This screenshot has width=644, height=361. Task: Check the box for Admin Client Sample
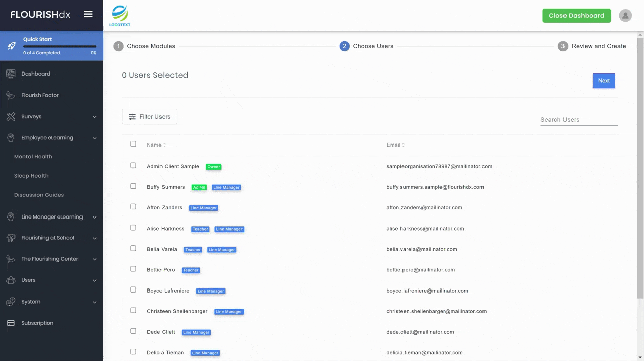[133, 165]
